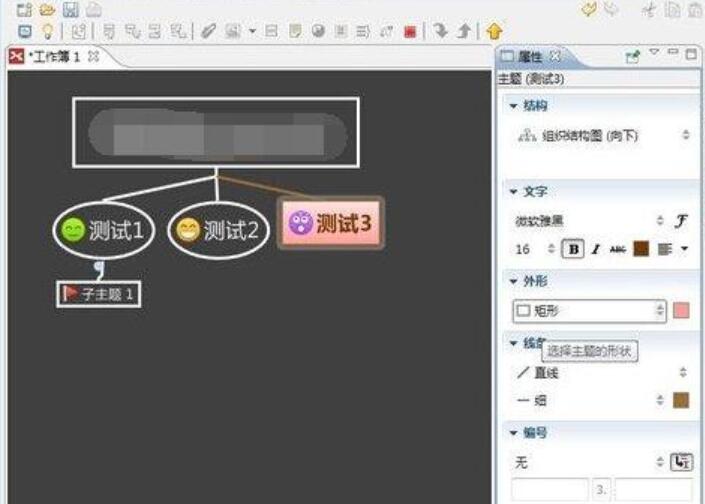Screen dimensions: 705x504
Task: Click the orange up arrow home icon
Action: tap(494, 31)
